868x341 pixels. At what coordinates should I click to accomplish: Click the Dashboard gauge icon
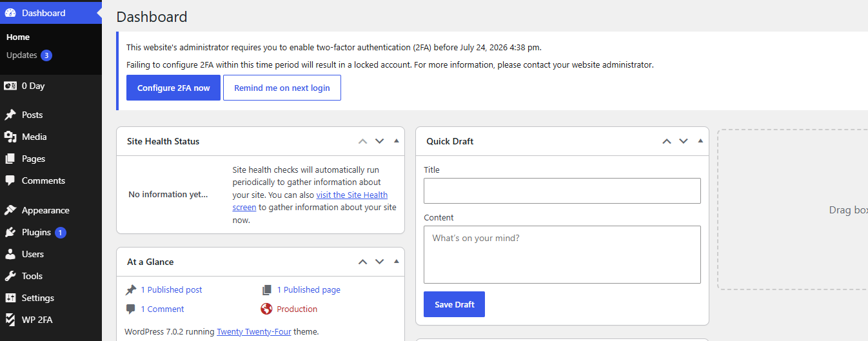click(x=10, y=13)
